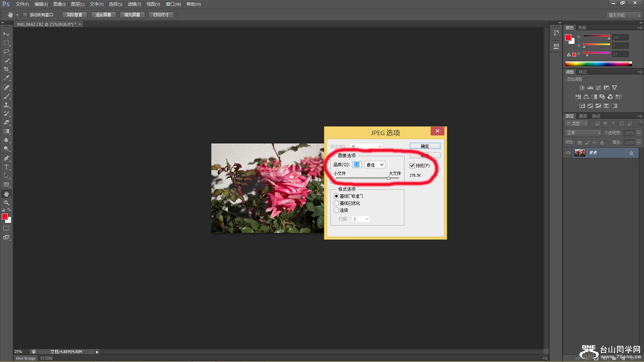Image resolution: width=644 pixels, height=362 pixels.
Task: Select the 基线已优化 radio option
Action: [x=336, y=203]
